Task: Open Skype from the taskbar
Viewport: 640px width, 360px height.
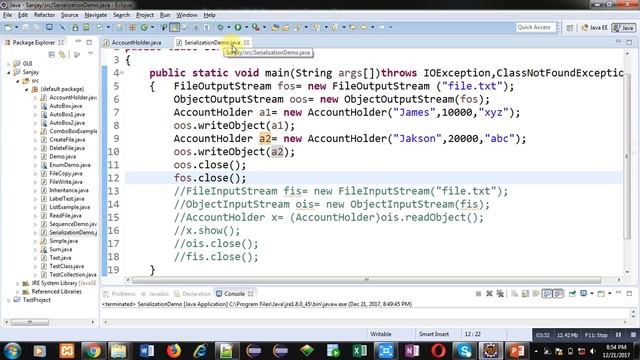Action: [464, 351]
